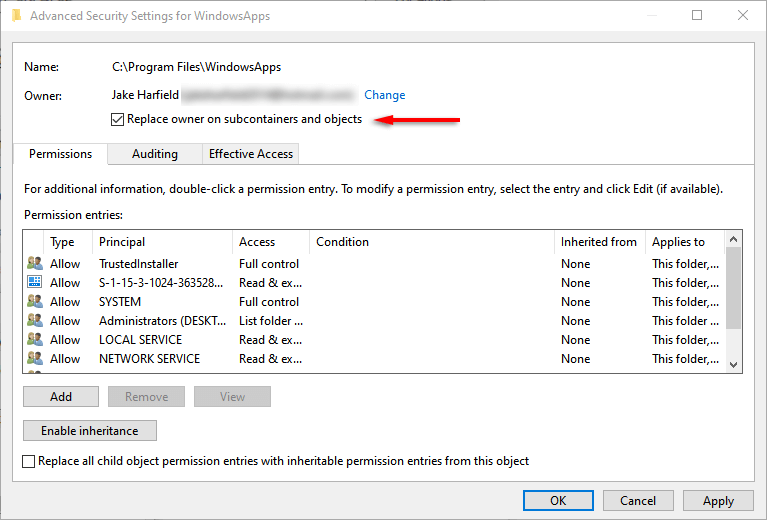Click the user icon beside NETWORK SERVICE entry
This screenshot has width=767, height=520.
click(35, 359)
